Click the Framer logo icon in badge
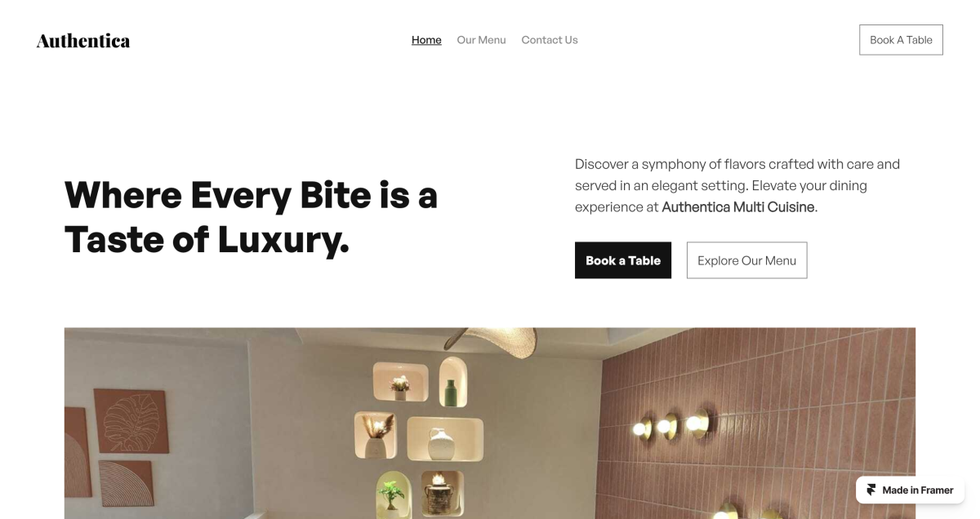The height and width of the screenshot is (519, 980). tap(871, 490)
